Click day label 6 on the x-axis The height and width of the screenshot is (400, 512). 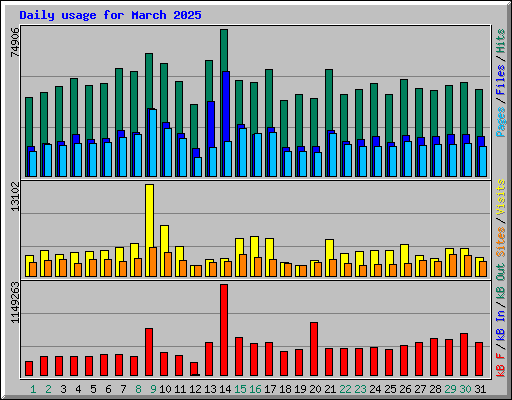point(108,389)
